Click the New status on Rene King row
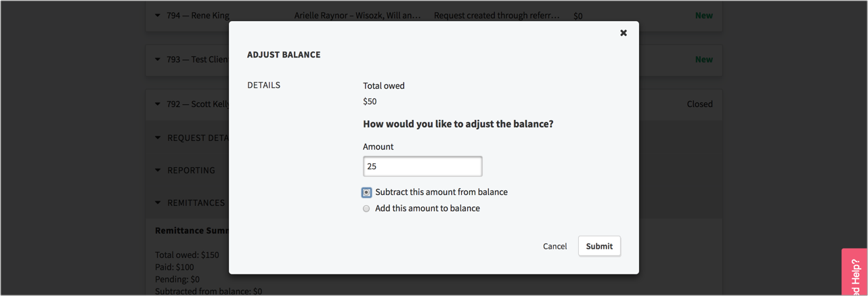 tap(703, 15)
